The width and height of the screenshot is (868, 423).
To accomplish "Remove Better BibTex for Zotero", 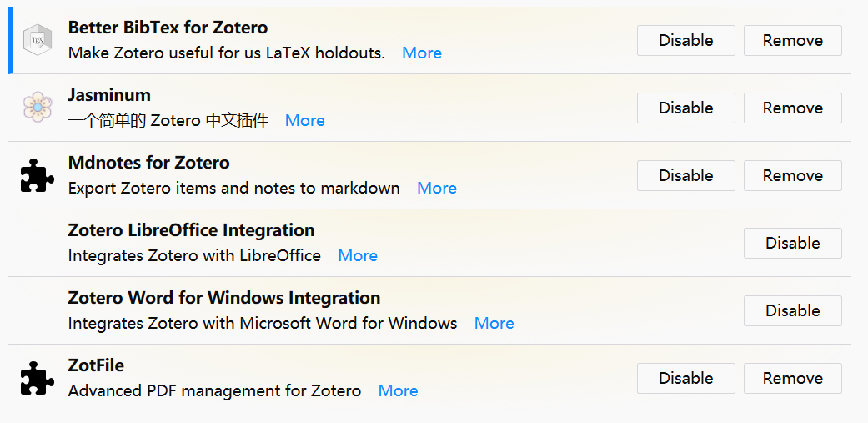I will pyautogui.click(x=792, y=40).
